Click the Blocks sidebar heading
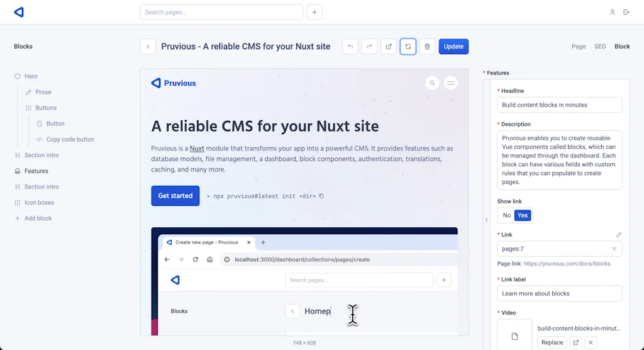 [x=23, y=47]
